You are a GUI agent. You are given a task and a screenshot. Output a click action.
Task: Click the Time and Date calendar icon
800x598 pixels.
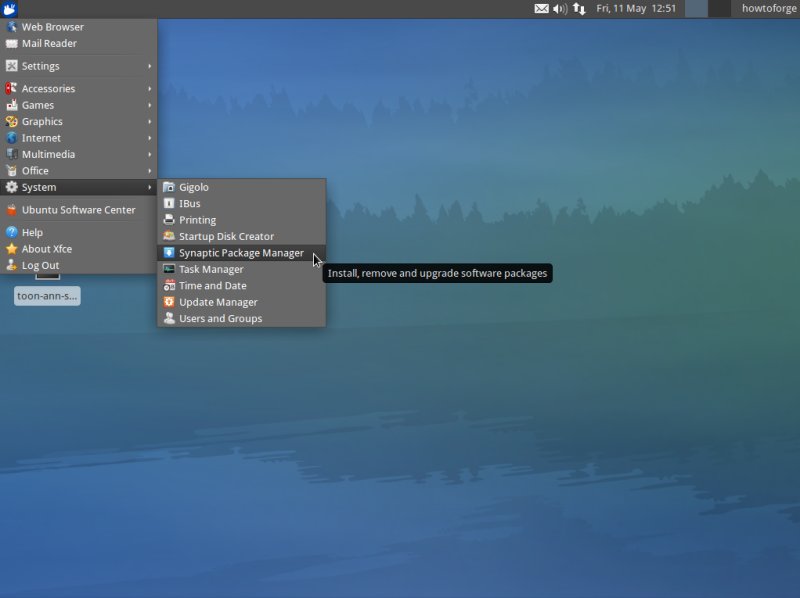(169, 286)
